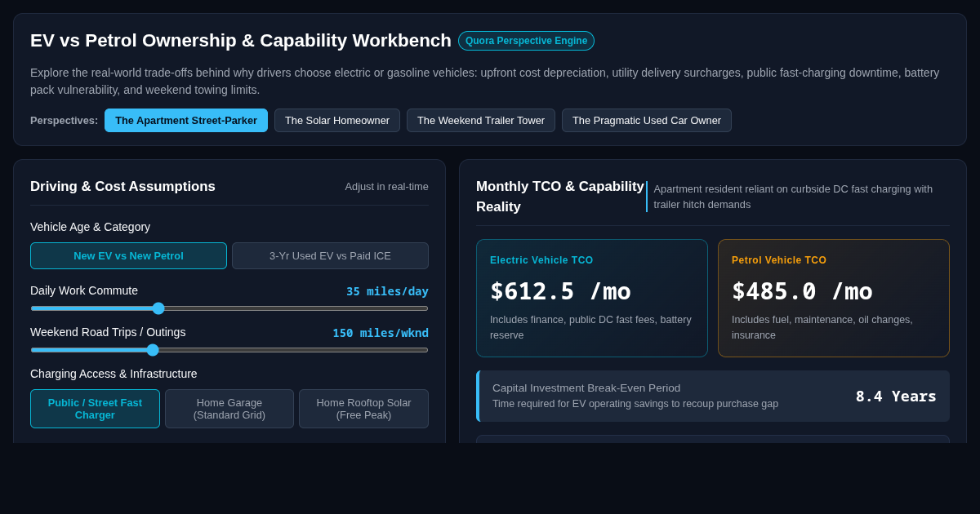Choose Public / Street Fast Charger access
The height and width of the screenshot is (514, 980).
pos(95,409)
